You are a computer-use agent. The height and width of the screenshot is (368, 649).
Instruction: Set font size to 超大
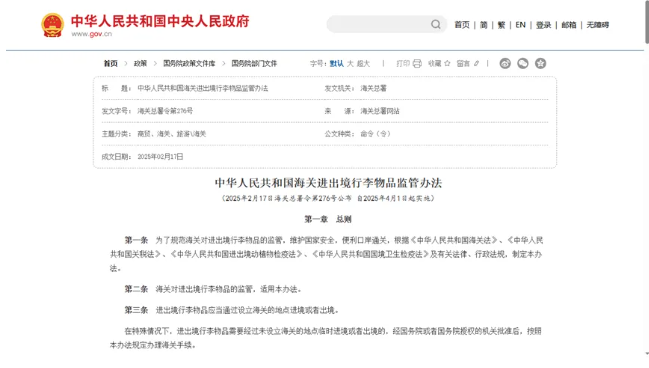[363, 63]
